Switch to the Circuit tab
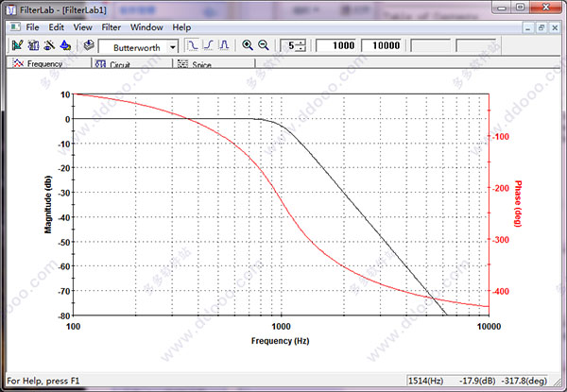This screenshot has width=567, height=392. [132, 63]
